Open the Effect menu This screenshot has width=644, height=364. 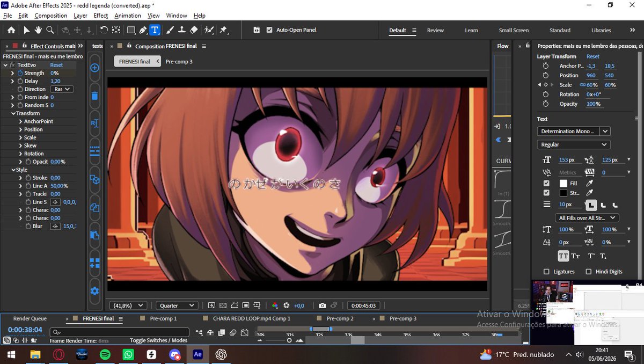[100, 16]
